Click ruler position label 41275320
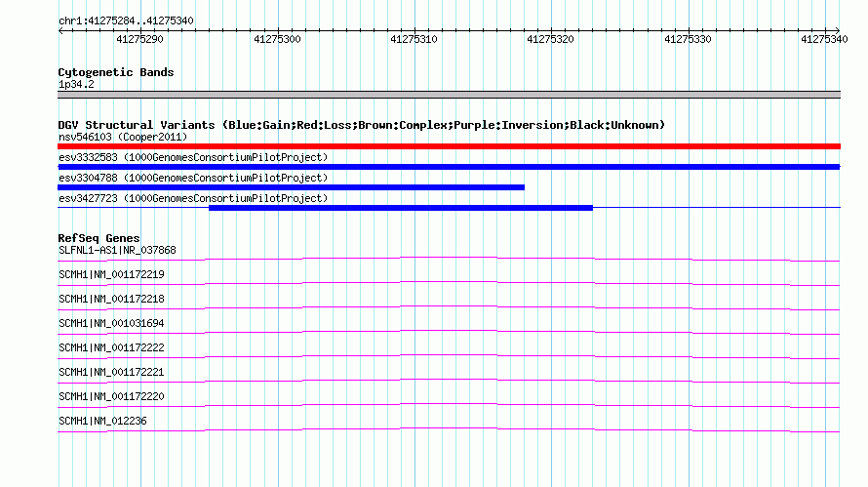Screen dimensions: 868x487 551,39
